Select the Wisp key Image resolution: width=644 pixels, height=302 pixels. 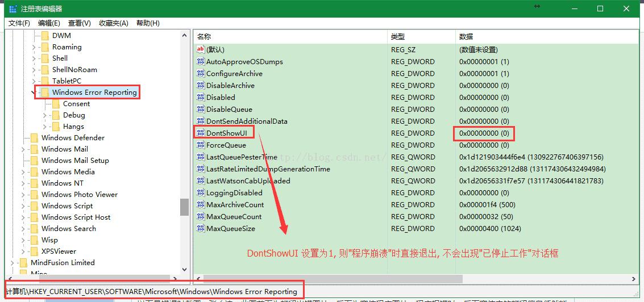[x=49, y=240]
